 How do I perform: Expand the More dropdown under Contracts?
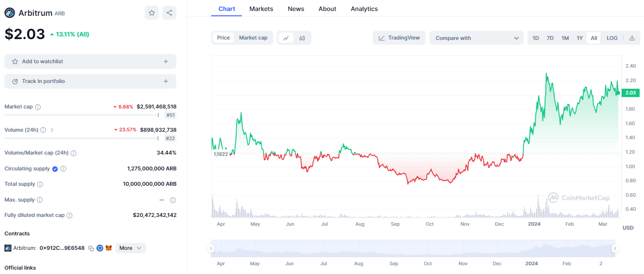(x=130, y=248)
